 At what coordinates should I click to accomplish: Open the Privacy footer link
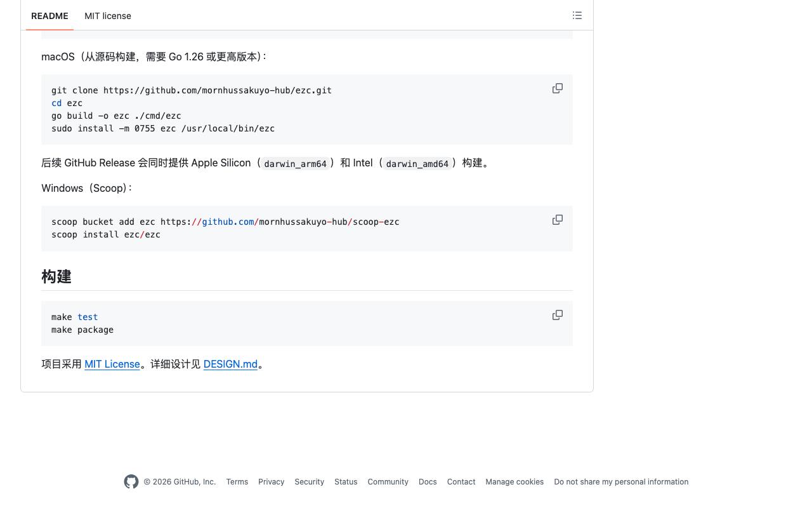tap(271, 482)
